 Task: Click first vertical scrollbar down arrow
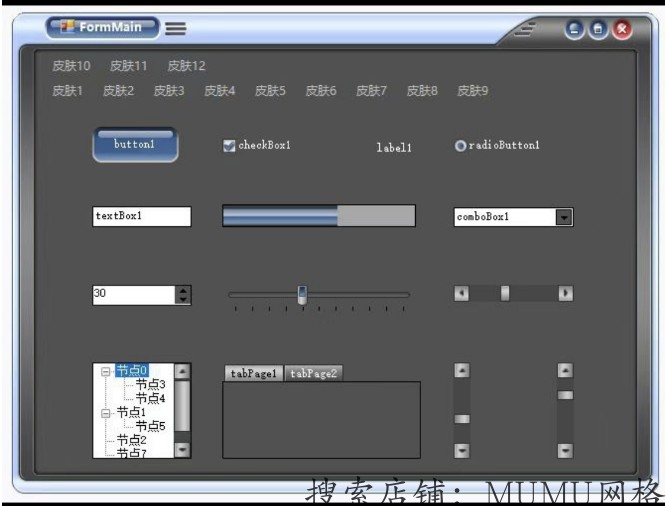(462, 450)
